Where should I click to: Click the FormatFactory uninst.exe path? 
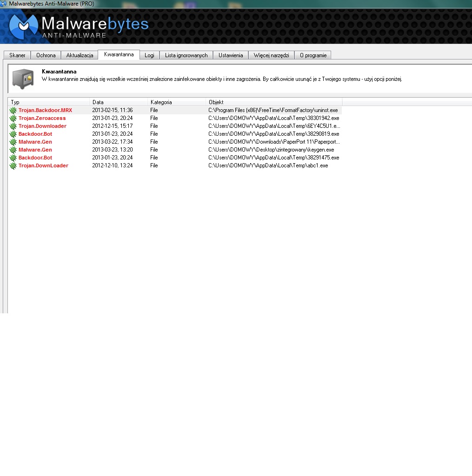273,110
